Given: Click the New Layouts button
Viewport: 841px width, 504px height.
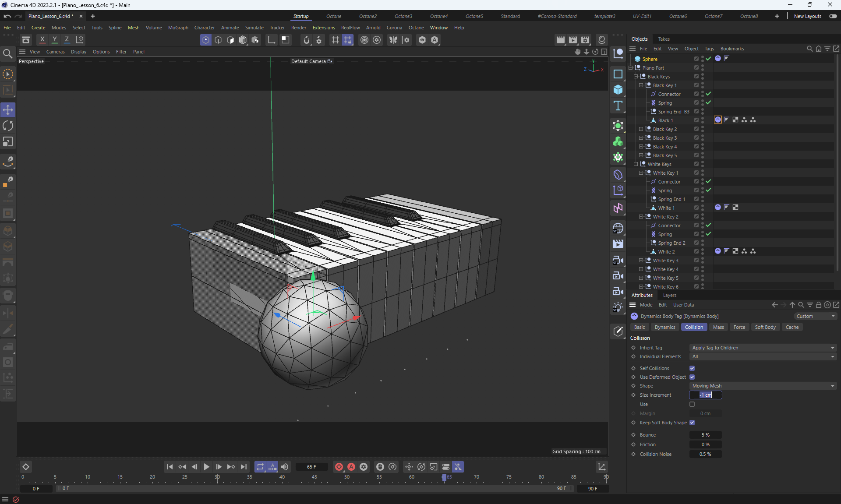Looking at the screenshot, I should pyautogui.click(x=807, y=16).
